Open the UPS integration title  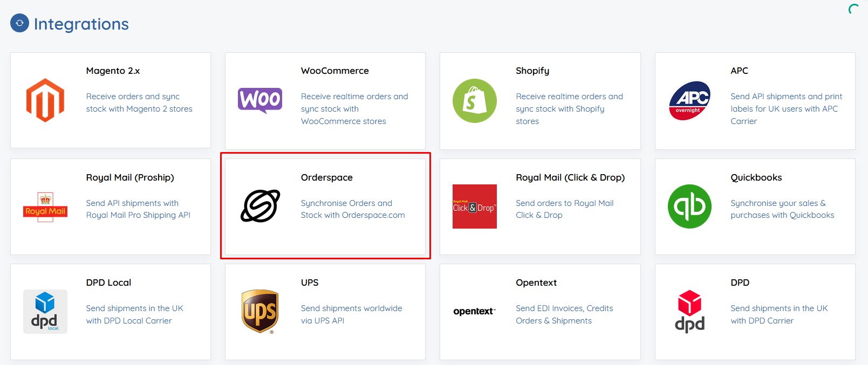[x=310, y=283]
